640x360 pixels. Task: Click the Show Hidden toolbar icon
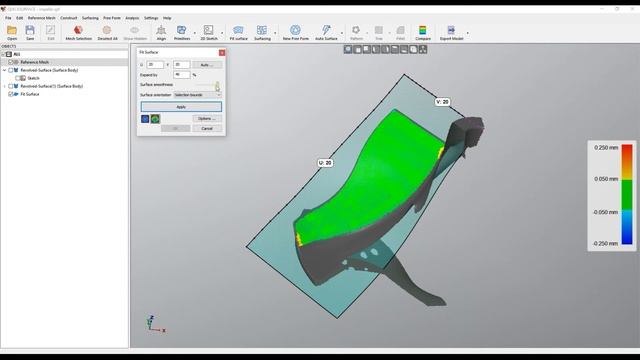[135, 30]
